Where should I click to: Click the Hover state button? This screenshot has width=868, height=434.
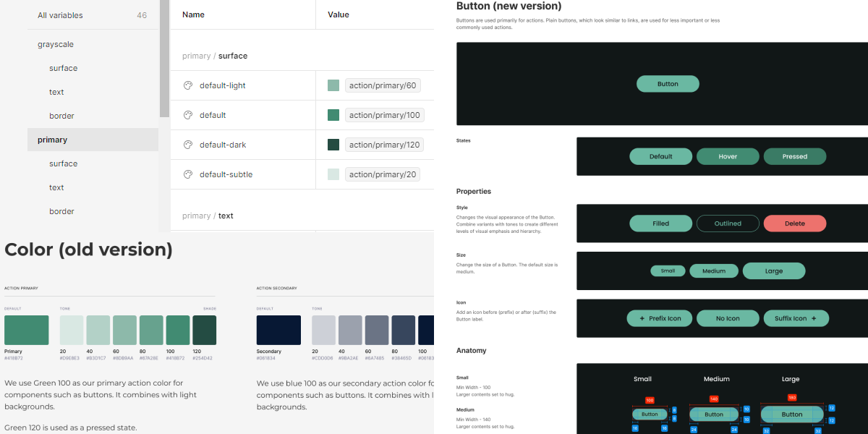[728, 156]
